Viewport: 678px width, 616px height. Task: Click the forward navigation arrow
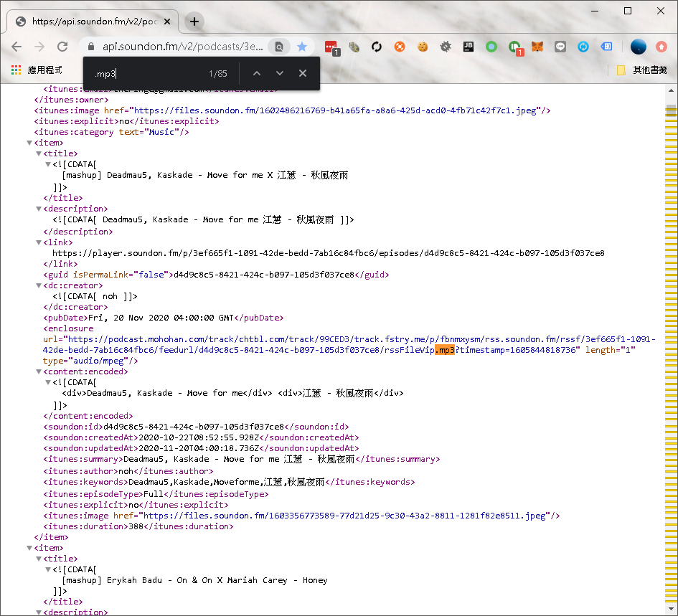39,47
